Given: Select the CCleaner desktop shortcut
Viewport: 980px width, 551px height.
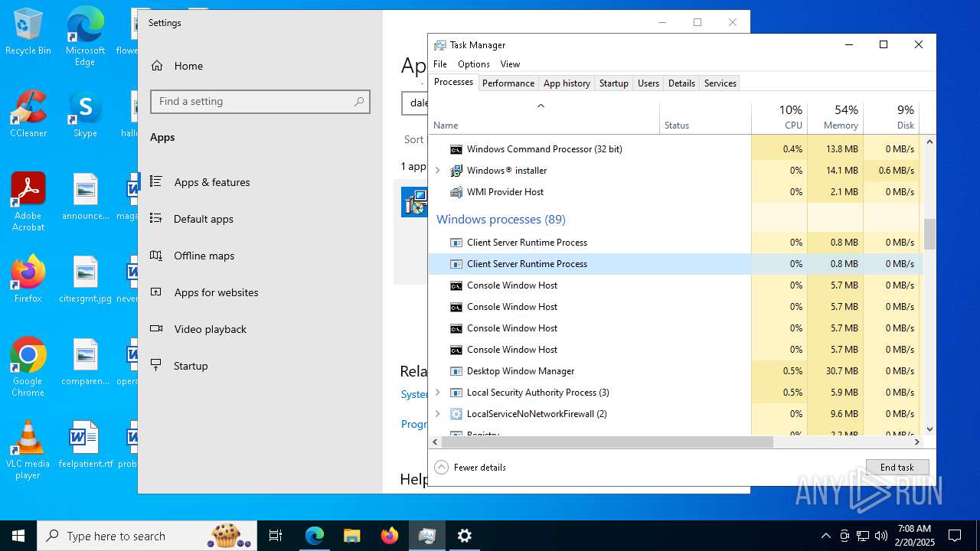Looking at the screenshot, I should 28,113.
